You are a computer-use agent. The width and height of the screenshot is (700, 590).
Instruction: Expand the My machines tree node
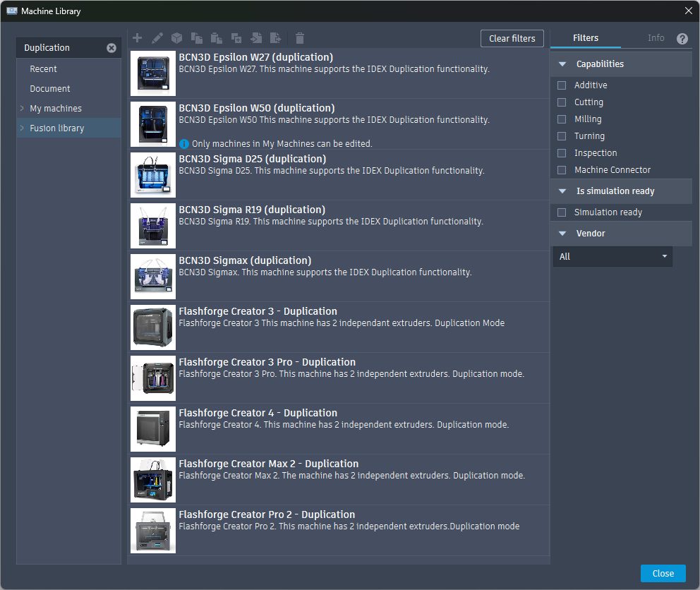pyautogui.click(x=23, y=109)
